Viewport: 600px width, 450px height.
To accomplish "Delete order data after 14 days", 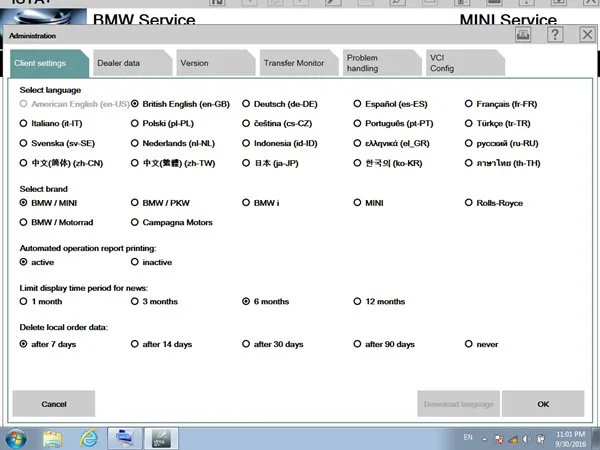I will [161, 344].
